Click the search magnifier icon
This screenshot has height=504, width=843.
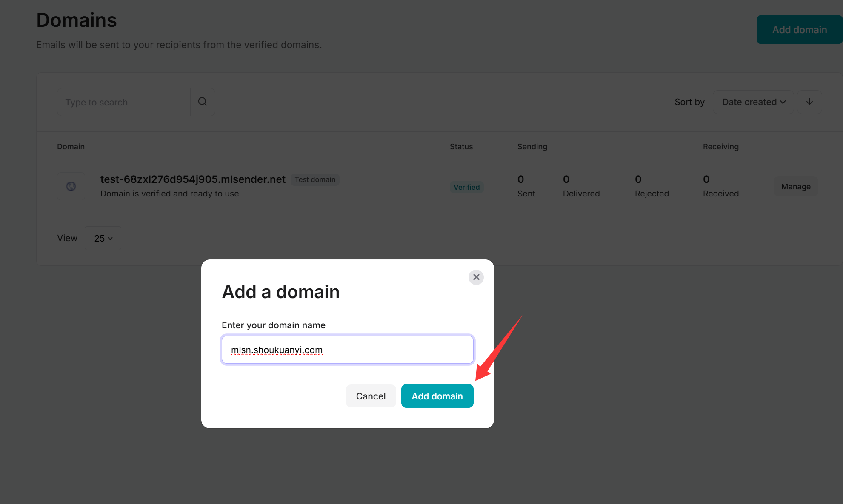(x=203, y=102)
